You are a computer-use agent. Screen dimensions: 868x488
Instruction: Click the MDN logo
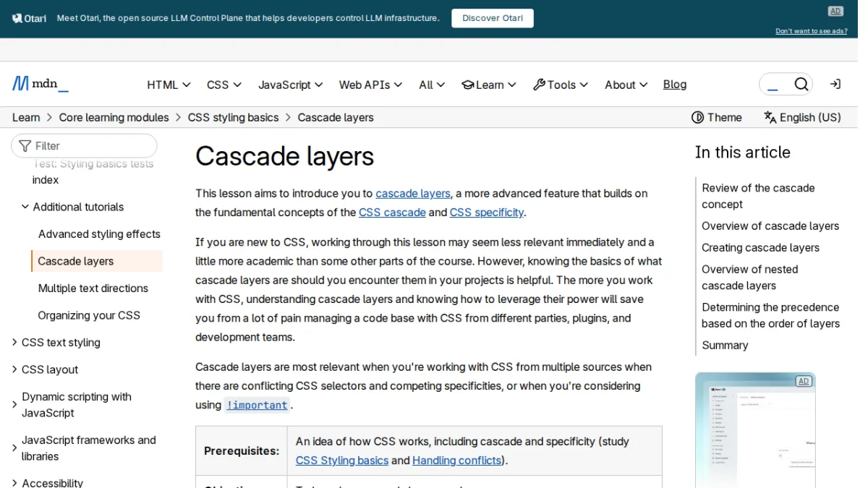click(41, 84)
